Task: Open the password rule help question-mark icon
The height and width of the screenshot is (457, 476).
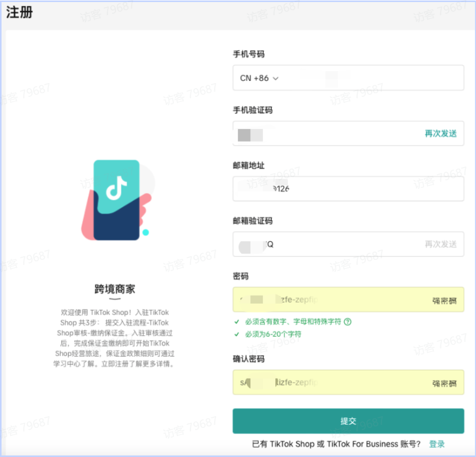Action: 348,321
